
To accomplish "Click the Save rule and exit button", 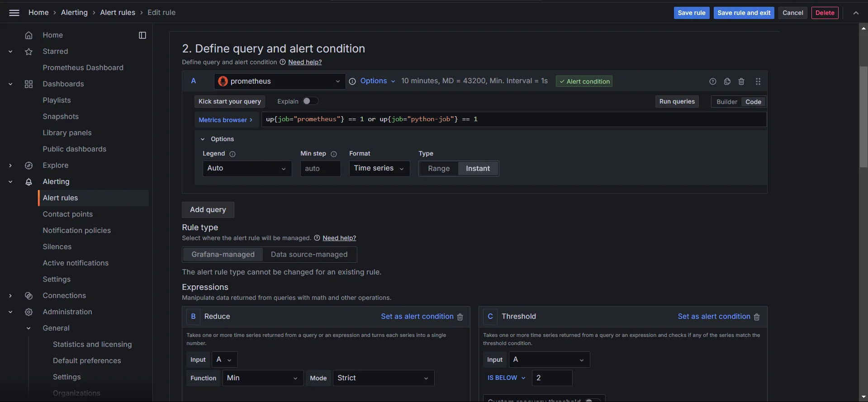I will point(744,13).
